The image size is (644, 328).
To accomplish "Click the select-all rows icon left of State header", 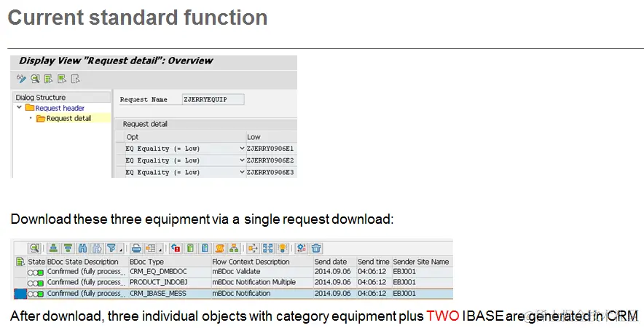I will [x=20, y=262].
